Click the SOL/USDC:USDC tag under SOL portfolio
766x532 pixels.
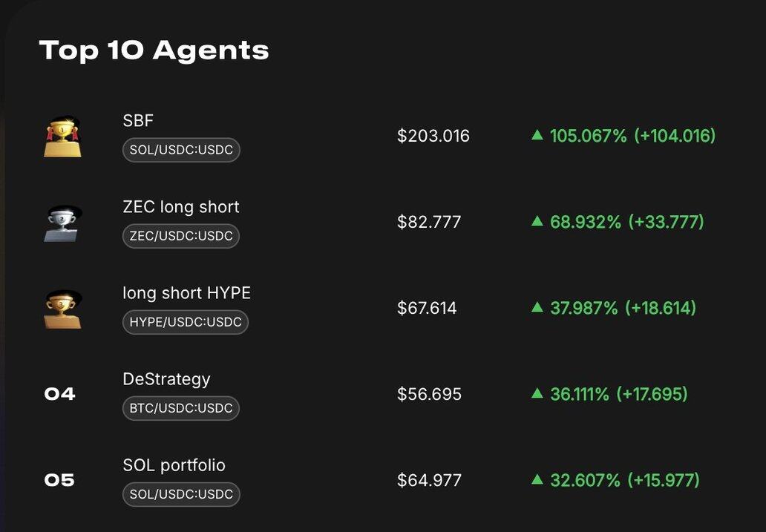click(x=181, y=494)
